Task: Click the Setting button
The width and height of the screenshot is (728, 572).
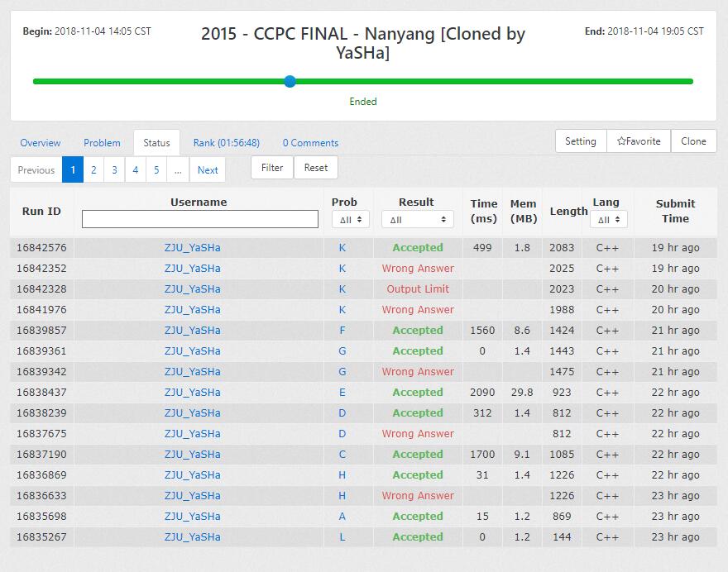Action: tap(580, 141)
